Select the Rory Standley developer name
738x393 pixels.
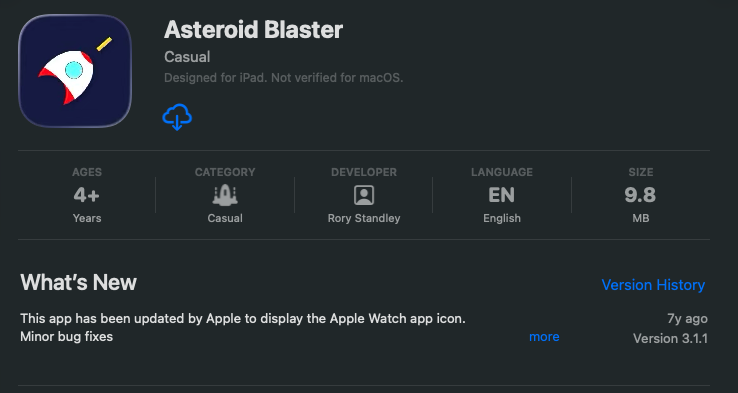click(x=364, y=218)
